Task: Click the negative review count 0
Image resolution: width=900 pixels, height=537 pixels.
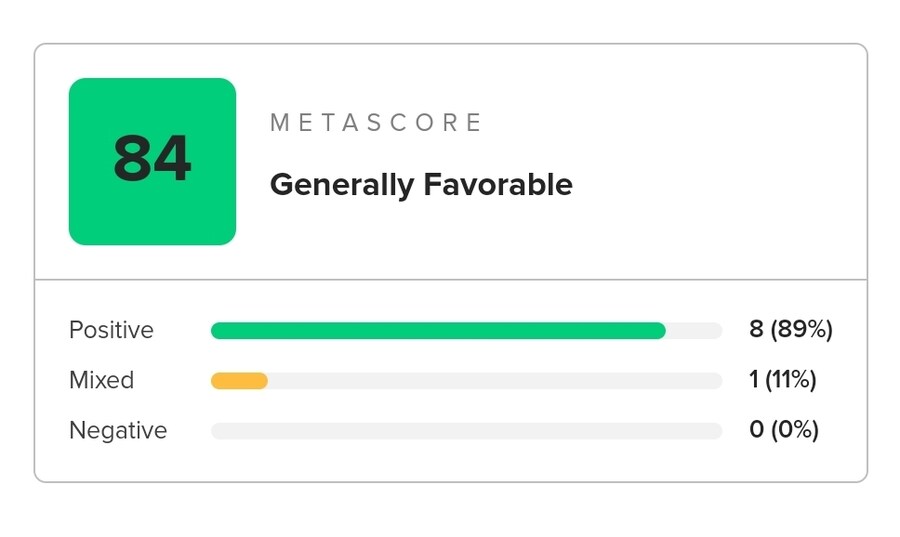Action: point(756,430)
